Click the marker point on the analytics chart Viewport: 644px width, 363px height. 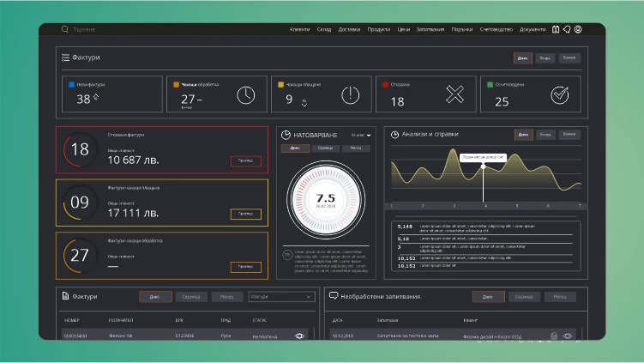click(x=484, y=166)
